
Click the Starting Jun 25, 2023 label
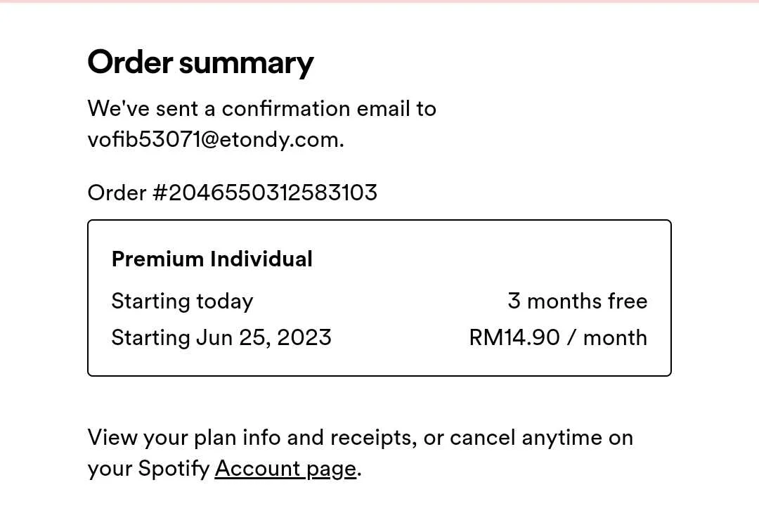(221, 337)
